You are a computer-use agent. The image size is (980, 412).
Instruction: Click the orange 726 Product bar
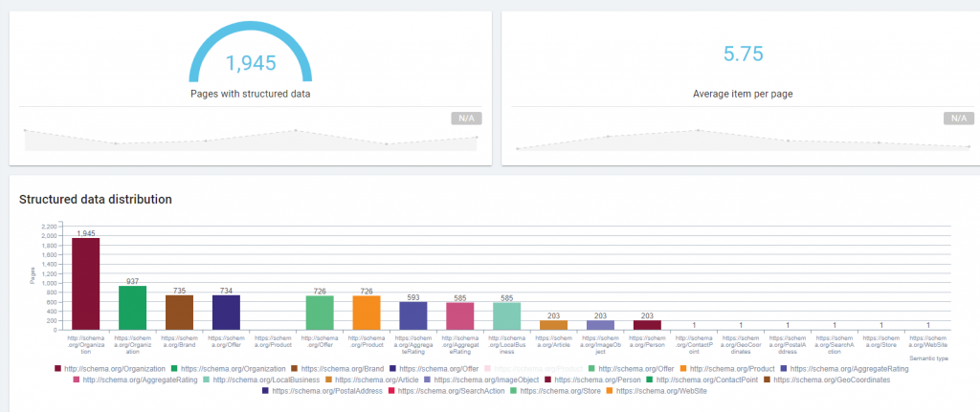tap(367, 313)
